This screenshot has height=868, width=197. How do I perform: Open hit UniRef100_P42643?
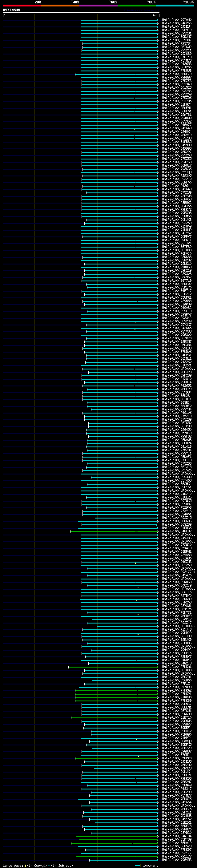[176, 128]
